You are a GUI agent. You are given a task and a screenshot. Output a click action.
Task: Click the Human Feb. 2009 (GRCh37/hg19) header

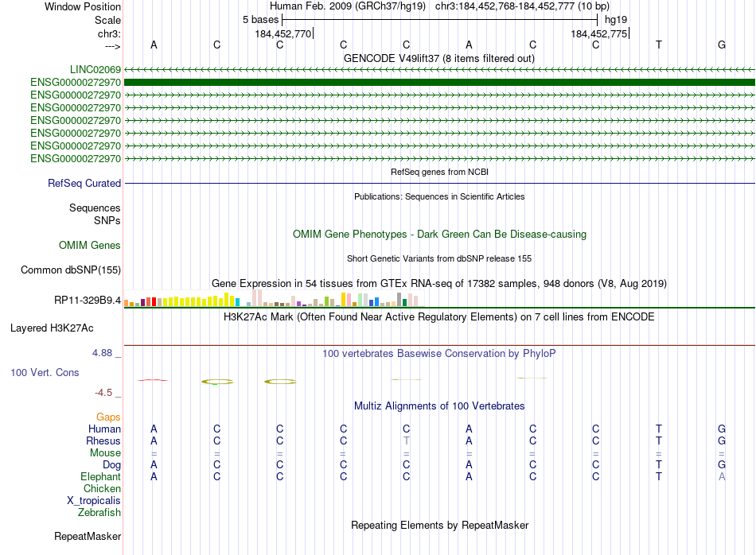coord(348,6)
